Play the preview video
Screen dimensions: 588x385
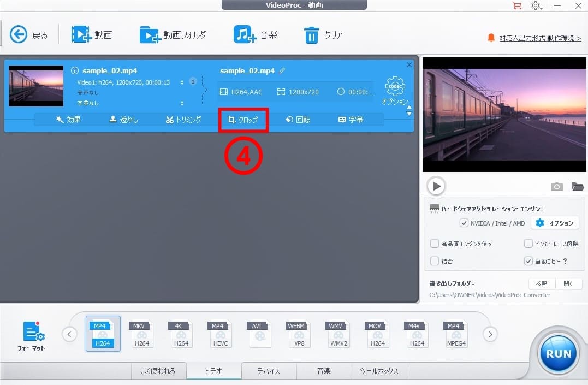(436, 186)
